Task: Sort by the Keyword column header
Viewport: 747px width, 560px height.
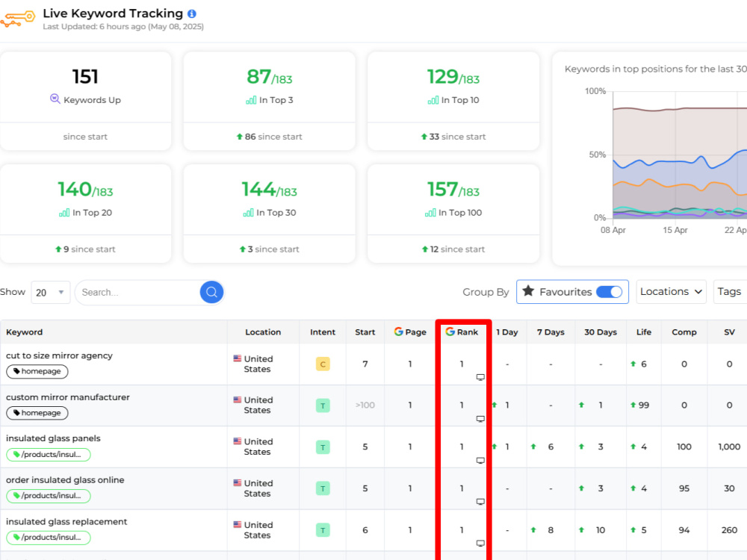Action: pyautogui.click(x=25, y=332)
